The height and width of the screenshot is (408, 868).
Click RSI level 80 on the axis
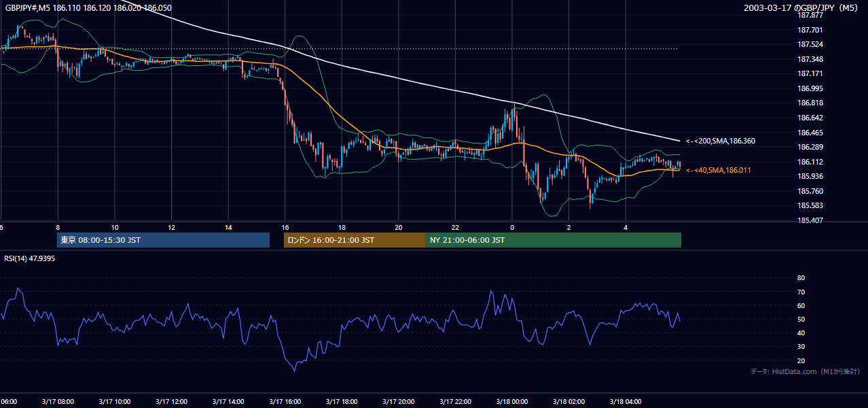click(x=801, y=278)
